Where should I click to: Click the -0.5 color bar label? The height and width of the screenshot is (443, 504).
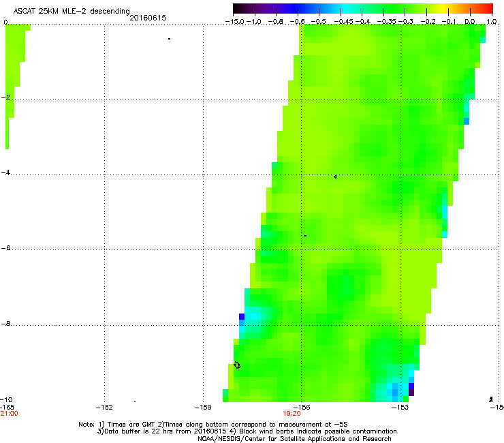click(319, 22)
